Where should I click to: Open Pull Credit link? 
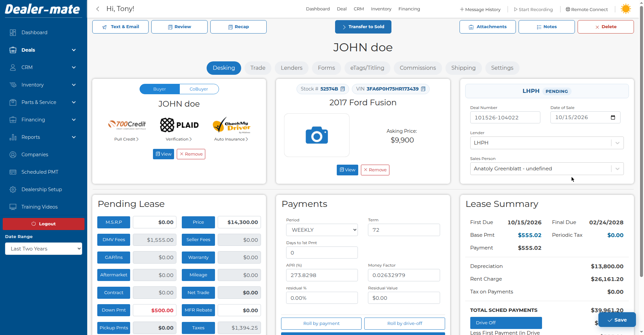[x=126, y=139]
